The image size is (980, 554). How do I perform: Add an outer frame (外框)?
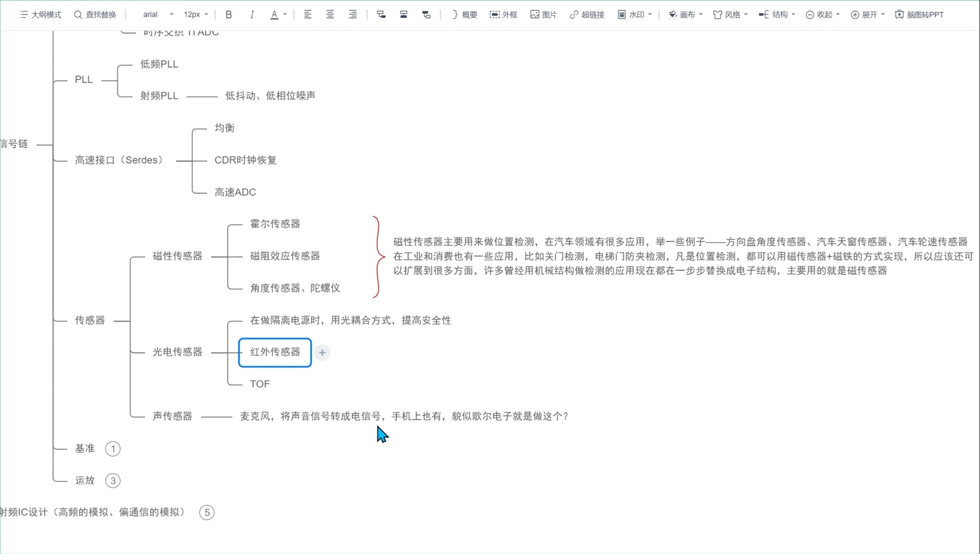tap(503, 14)
